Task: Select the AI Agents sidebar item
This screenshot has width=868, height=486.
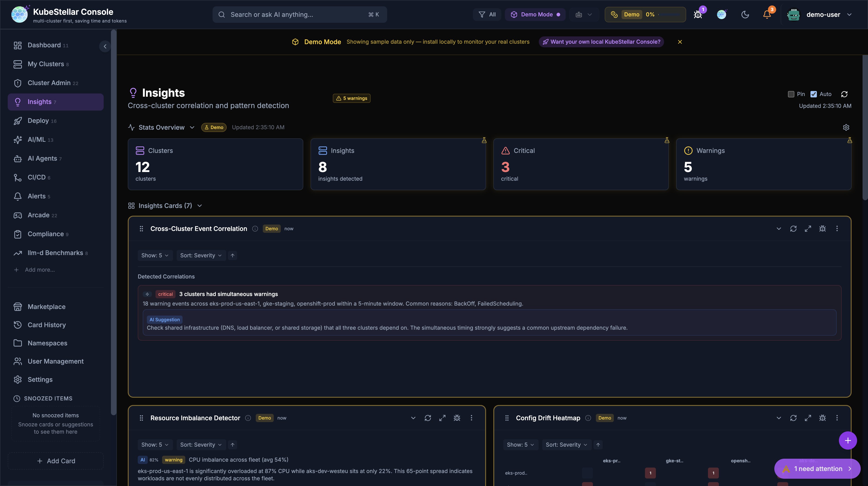Action: (41, 158)
